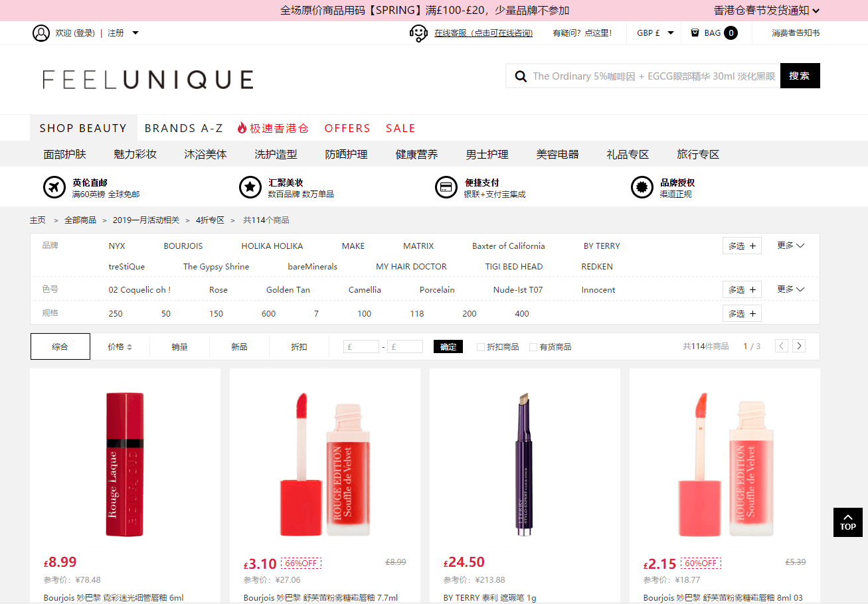Open the Rouge Laque lipstick product image

pos(125,464)
